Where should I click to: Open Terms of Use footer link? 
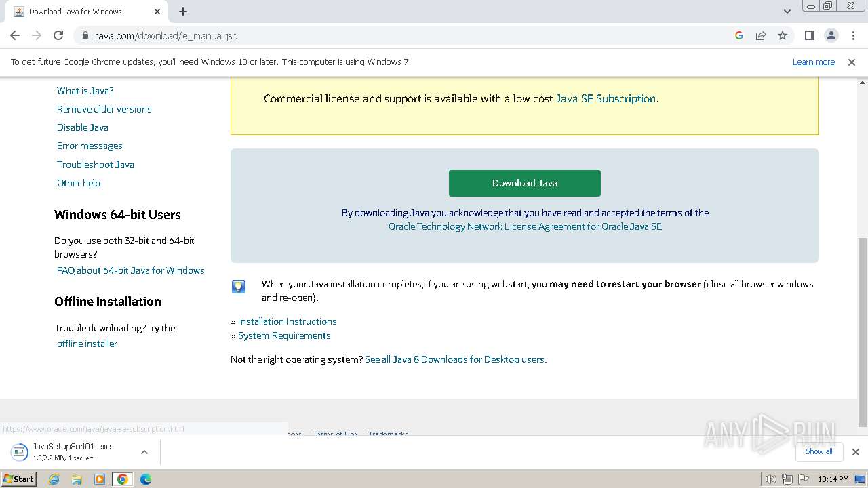tap(334, 434)
